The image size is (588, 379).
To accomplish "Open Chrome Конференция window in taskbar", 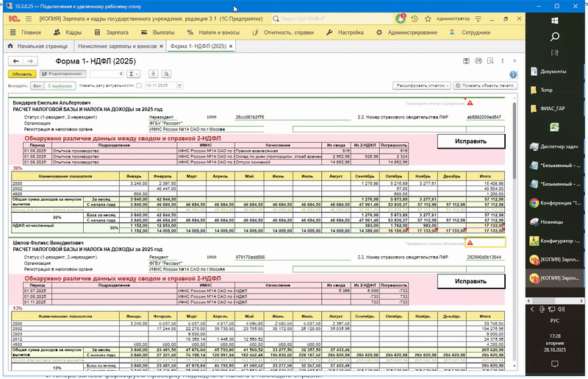I will [555, 203].
